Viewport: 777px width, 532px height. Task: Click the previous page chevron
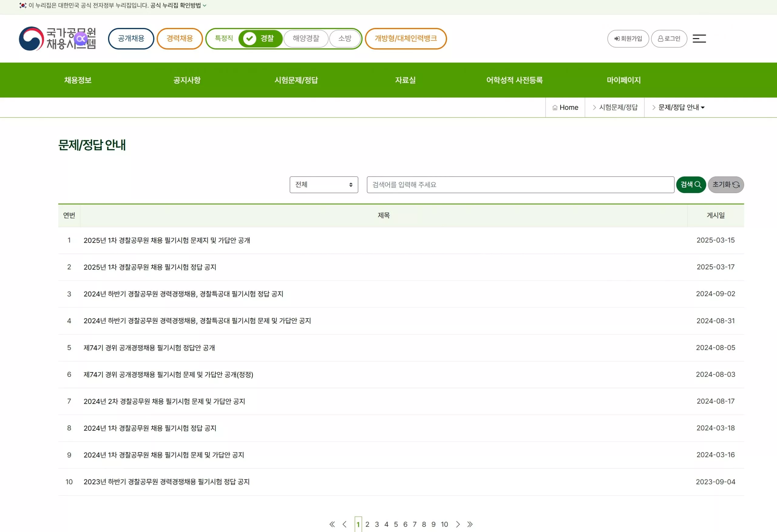[344, 524]
